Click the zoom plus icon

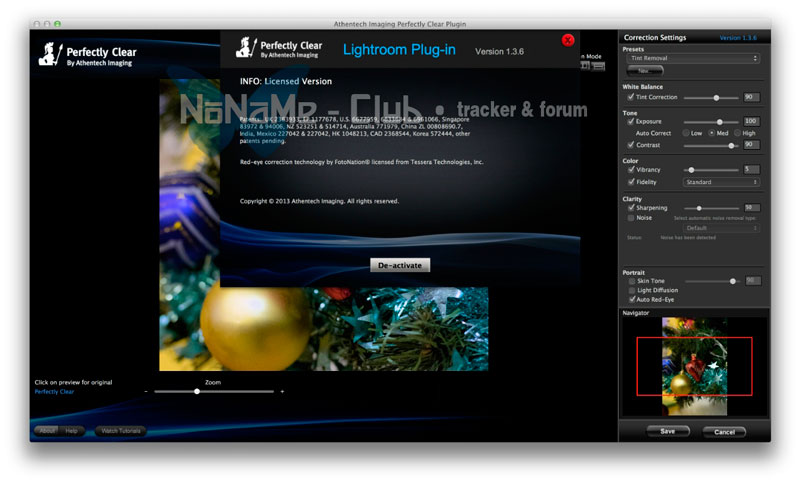282,392
